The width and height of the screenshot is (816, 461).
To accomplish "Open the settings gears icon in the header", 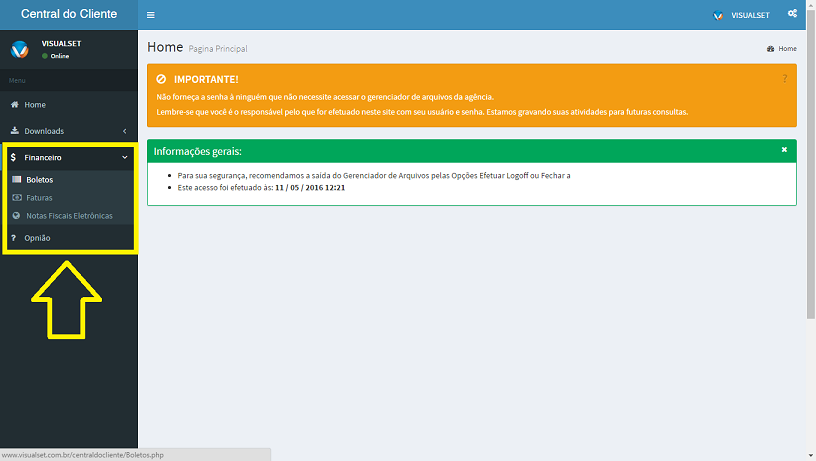I will (792, 14).
